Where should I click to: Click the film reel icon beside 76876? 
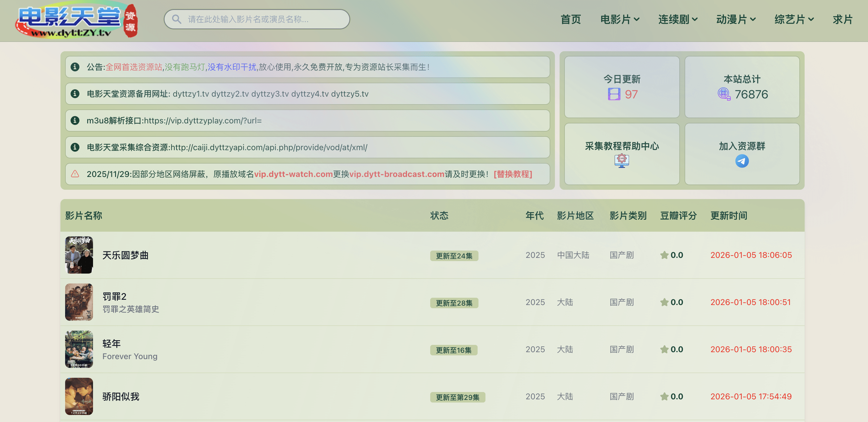(724, 94)
